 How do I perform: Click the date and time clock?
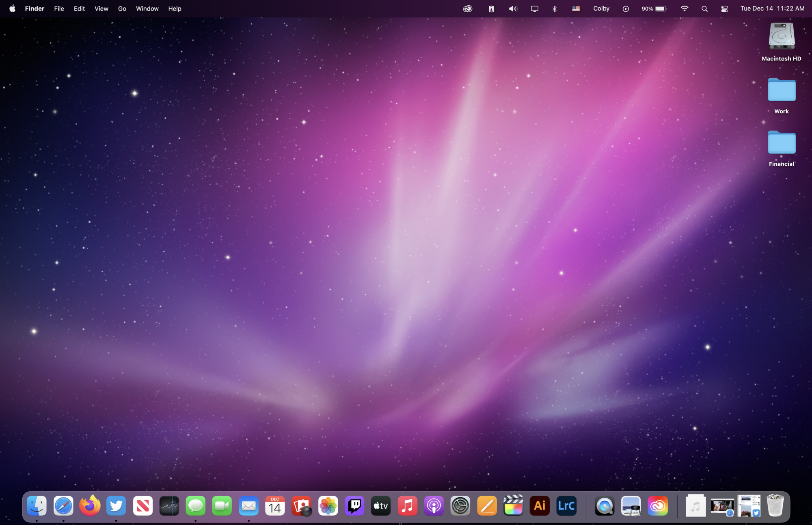(x=772, y=9)
